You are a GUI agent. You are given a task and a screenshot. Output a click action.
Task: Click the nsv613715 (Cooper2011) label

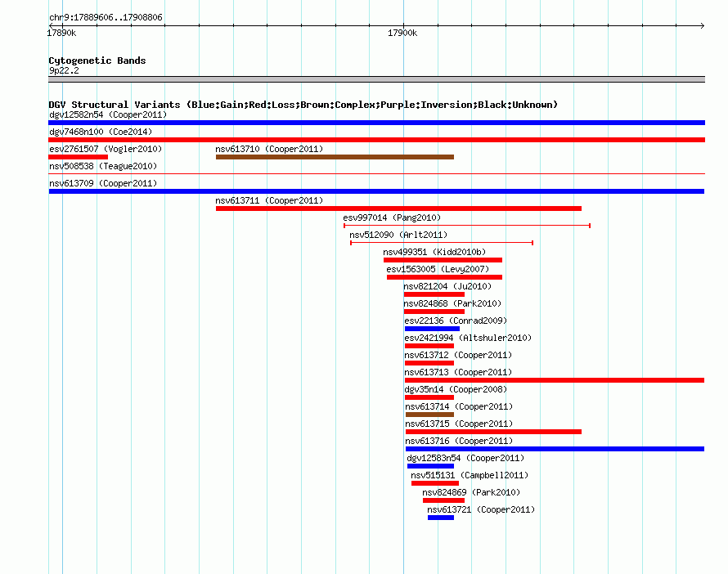point(459,424)
